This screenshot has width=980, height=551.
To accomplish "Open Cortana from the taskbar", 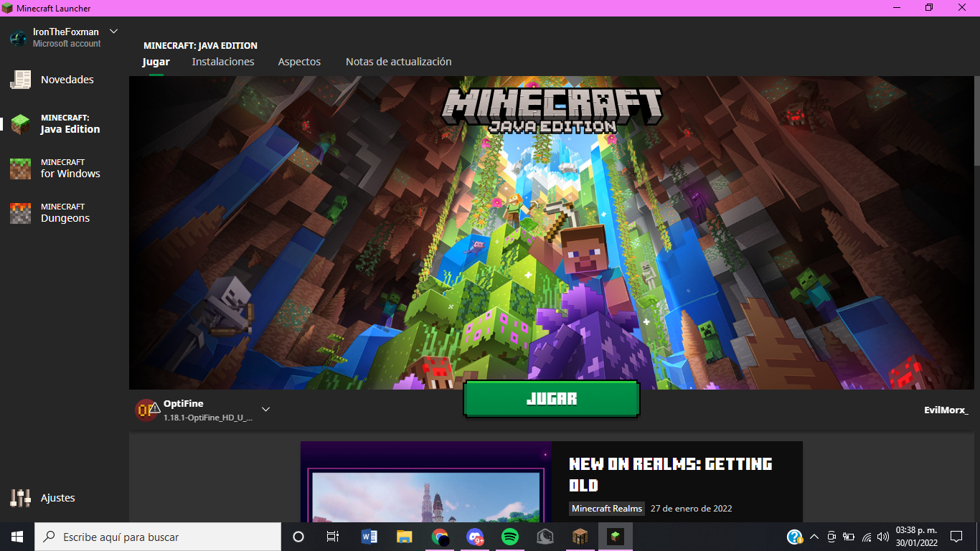I will [298, 537].
